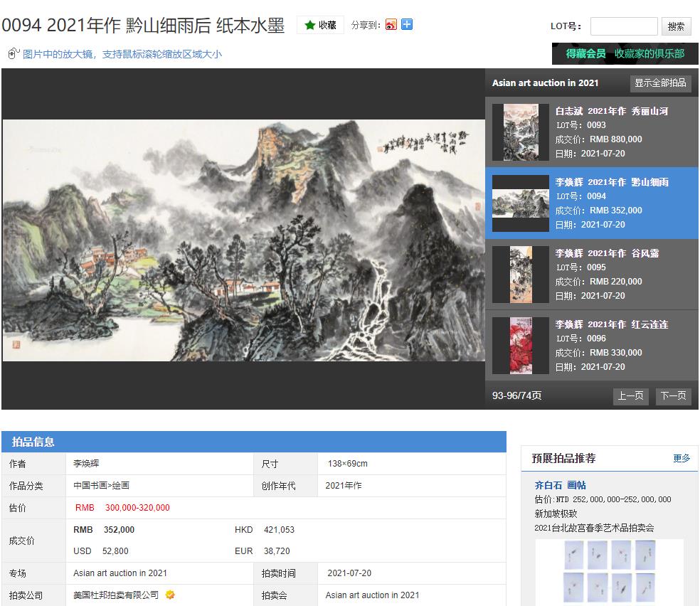This screenshot has height=606, width=700.
Task: Click the mouse magnifier icon near the zoom hint
Action: click(x=11, y=53)
